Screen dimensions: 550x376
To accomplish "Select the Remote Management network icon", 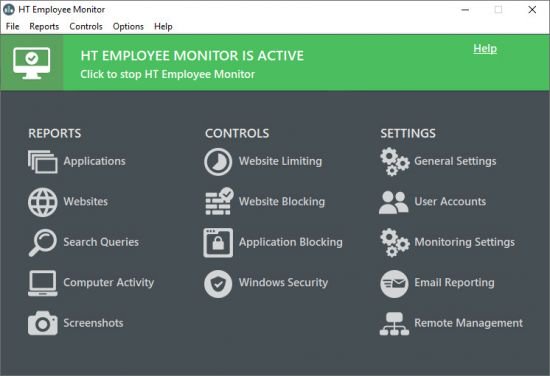I will 394,324.
